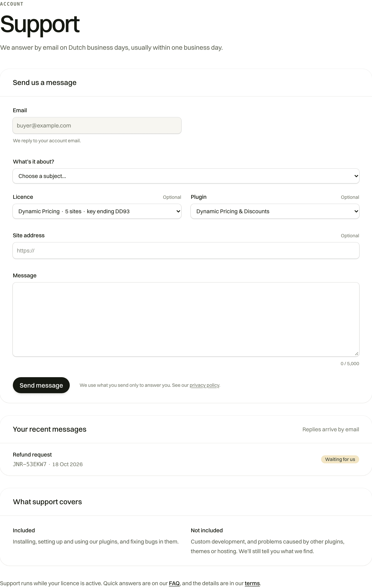This screenshot has width=372, height=588.
Task: Click the reference "JNR–53EKW7"
Action: [29, 464]
